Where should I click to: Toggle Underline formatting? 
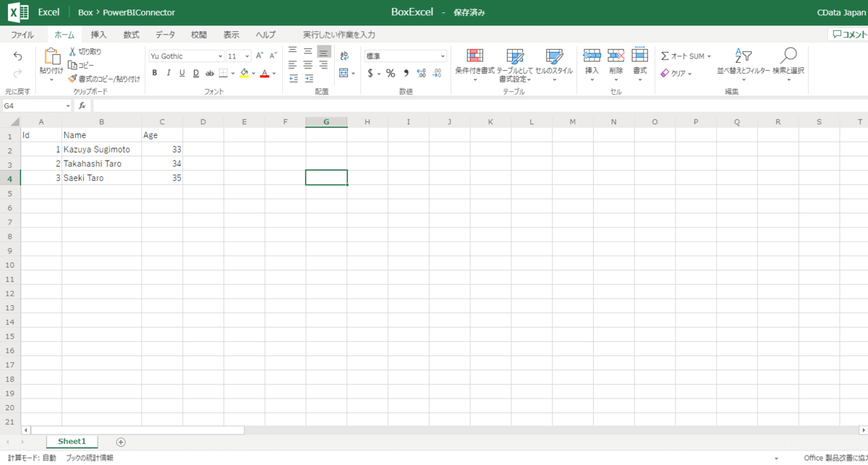[x=182, y=73]
